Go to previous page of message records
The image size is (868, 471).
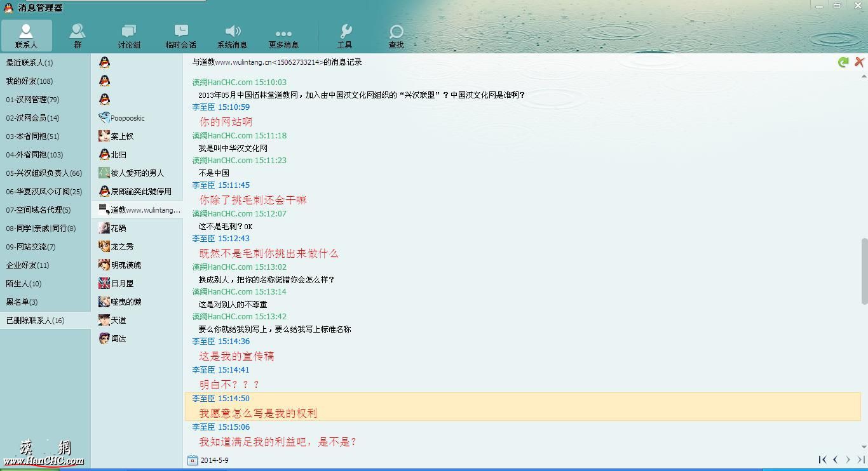point(835,460)
